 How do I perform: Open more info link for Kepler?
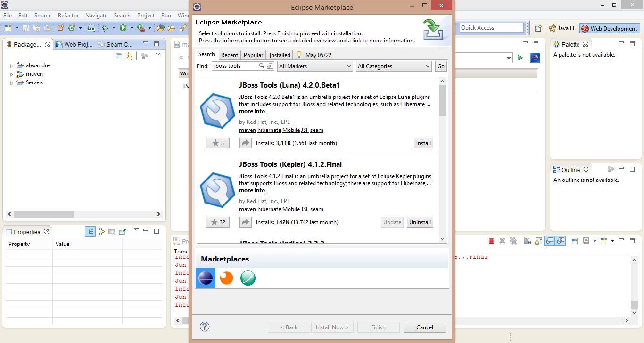tap(252, 190)
